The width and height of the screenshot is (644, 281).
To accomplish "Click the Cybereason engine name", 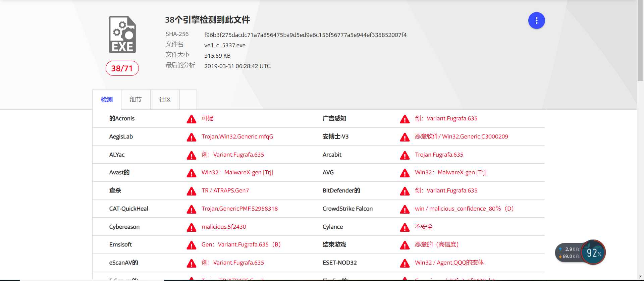I will [x=124, y=227].
